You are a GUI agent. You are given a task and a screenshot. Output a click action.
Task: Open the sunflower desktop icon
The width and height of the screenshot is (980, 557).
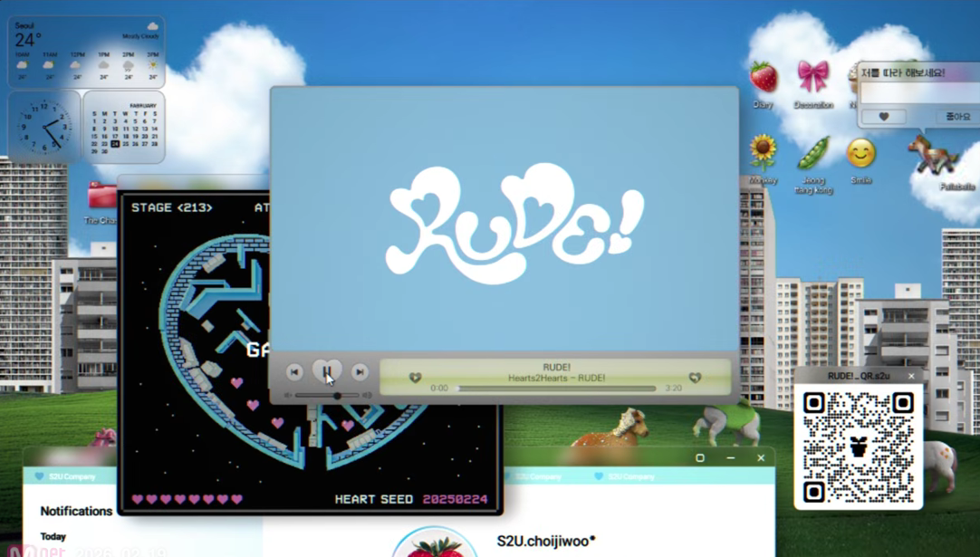coord(763,152)
